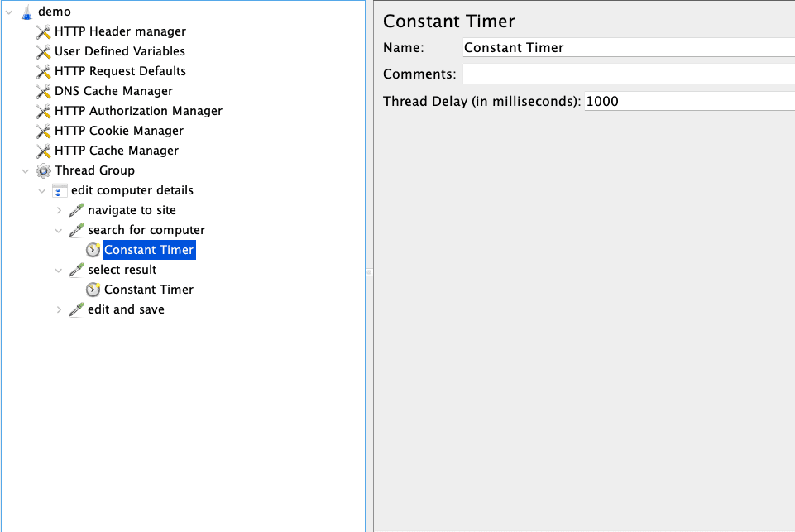
Task: Click the HTTP Cookie Manager wrench icon
Action: coord(44,131)
